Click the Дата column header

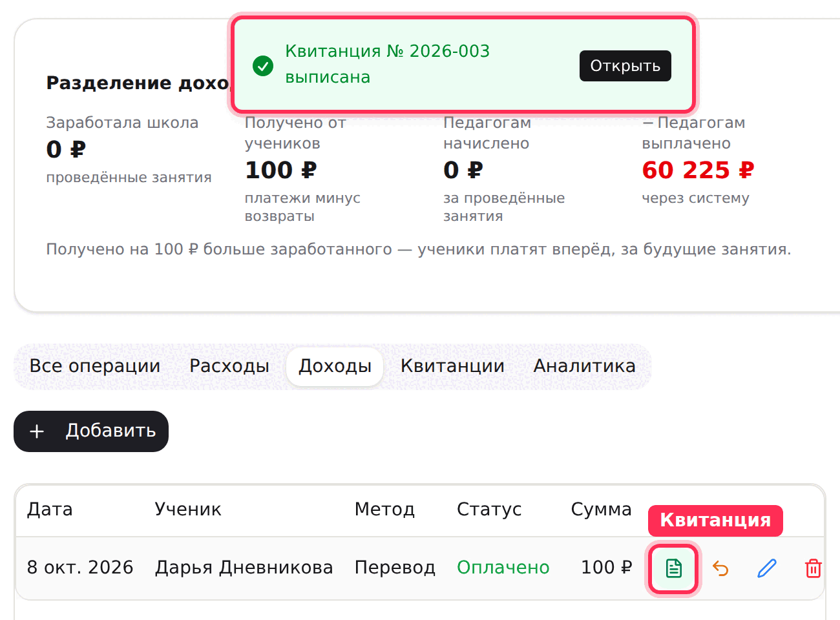click(50, 510)
